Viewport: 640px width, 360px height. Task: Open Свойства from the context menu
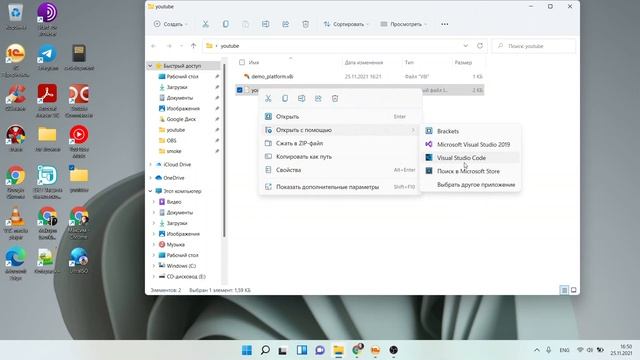click(x=340, y=170)
